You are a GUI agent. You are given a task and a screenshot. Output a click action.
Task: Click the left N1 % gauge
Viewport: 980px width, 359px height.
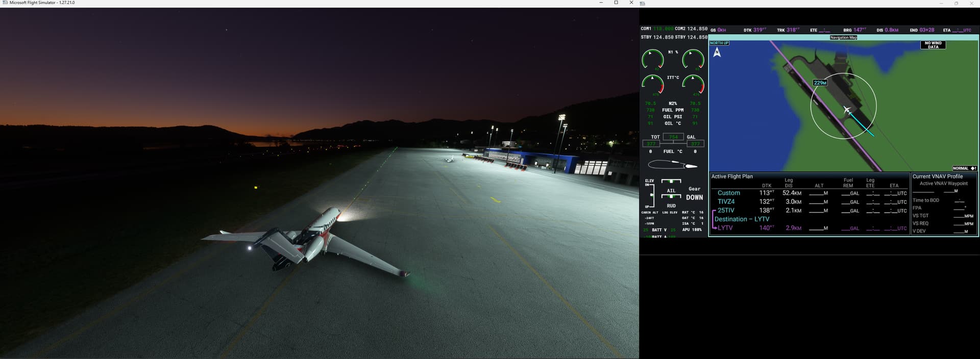652,60
